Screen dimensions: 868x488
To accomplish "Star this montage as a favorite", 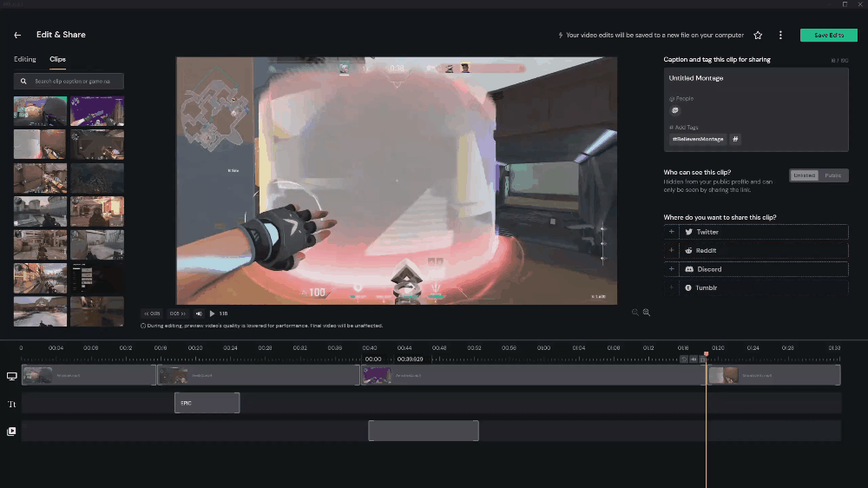I will [x=758, y=35].
